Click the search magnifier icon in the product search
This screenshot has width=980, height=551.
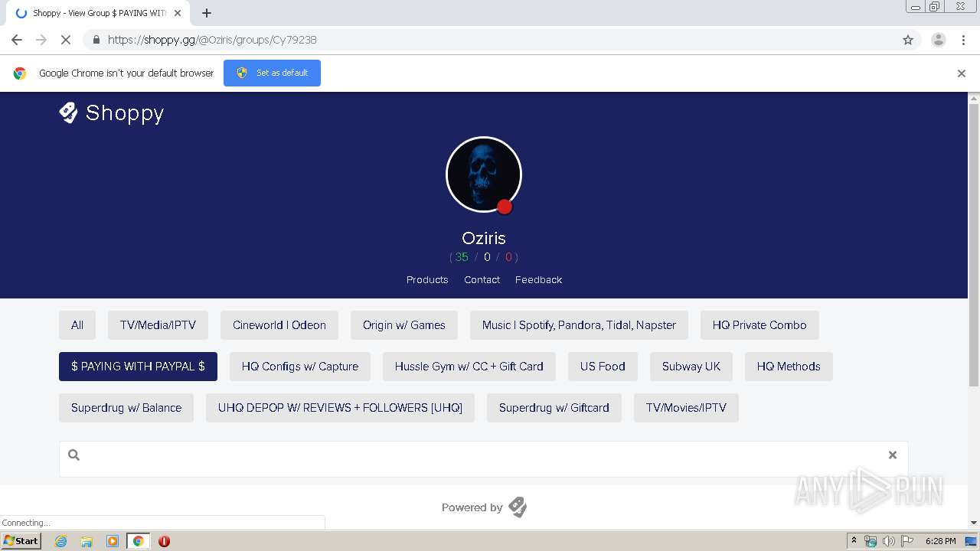coord(74,455)
